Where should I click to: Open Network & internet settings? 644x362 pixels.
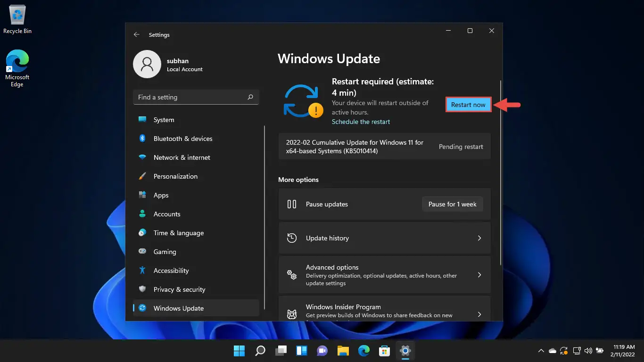(196, 157)
